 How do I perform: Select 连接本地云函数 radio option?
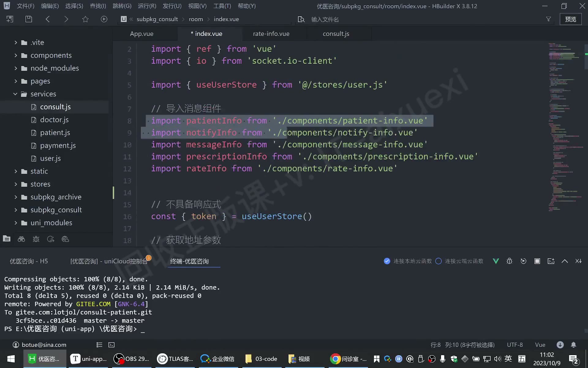[x=387, y=261]
